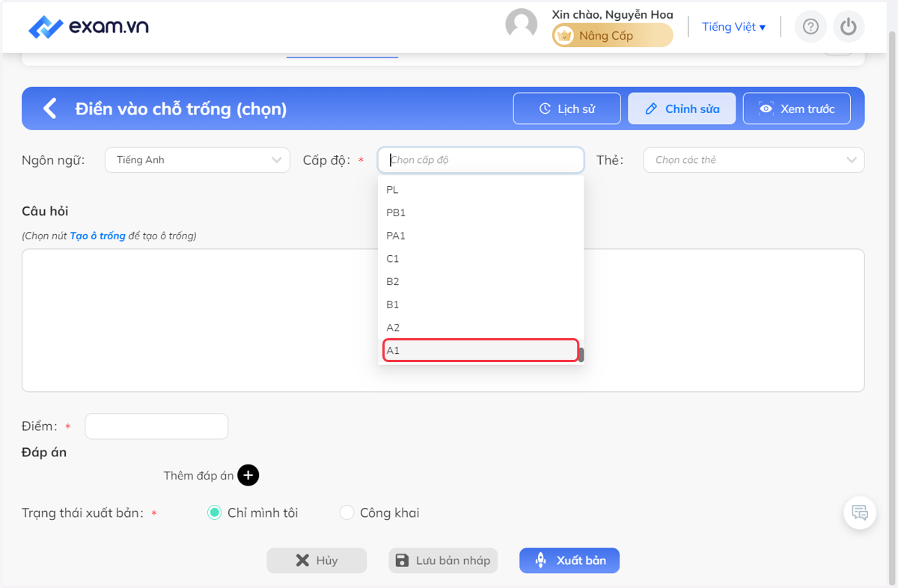Open the user avatar profile picture
898x588 pixels.
pos(522,24)
